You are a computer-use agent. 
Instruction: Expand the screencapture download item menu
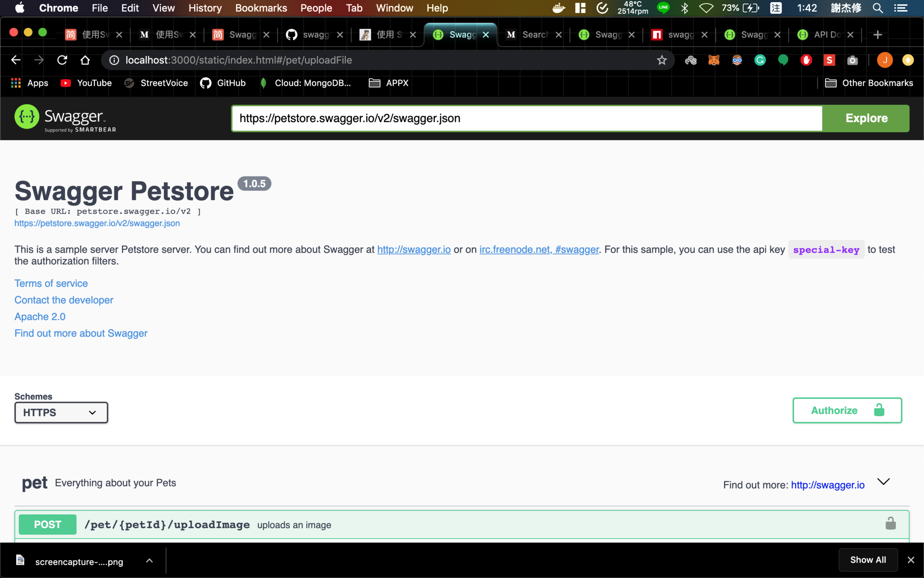pyautogui.click(x=149, y=561)
